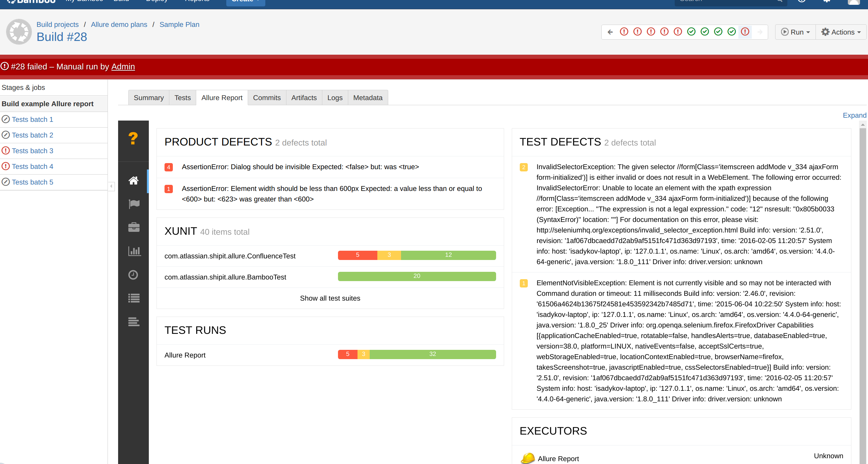The width and height of the screenshot is (868, 464).
Task: Switch to the Tests tab
Action: coord(182,98)
